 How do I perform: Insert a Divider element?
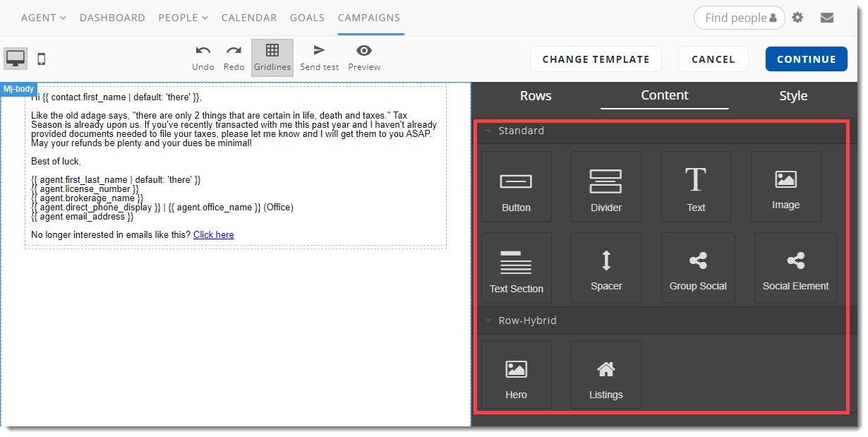click(x=605, y=186)
